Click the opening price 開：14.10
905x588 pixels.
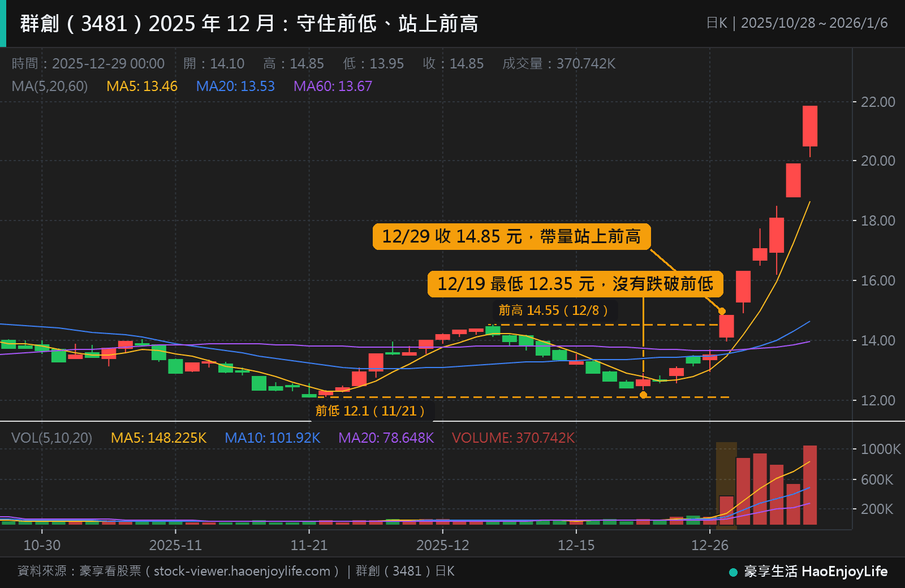[x=214, y=63]
